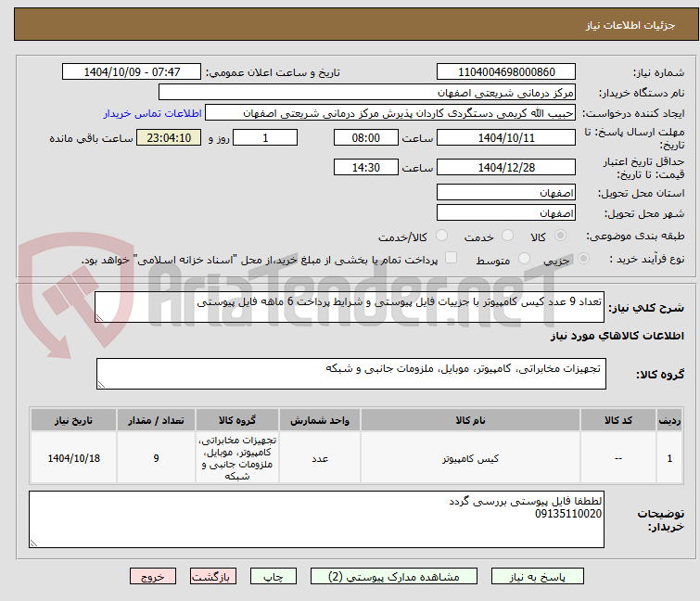Image resolution: width=700 pixels, height=601 pixels.
Task: Click the شماره نیاز number field
Action: 506,72
